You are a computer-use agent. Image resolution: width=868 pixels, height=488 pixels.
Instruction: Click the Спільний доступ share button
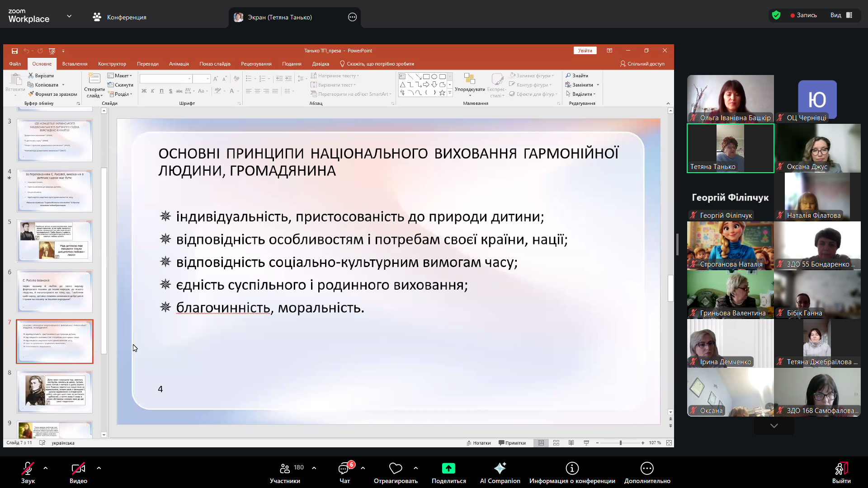pos(642,64)
